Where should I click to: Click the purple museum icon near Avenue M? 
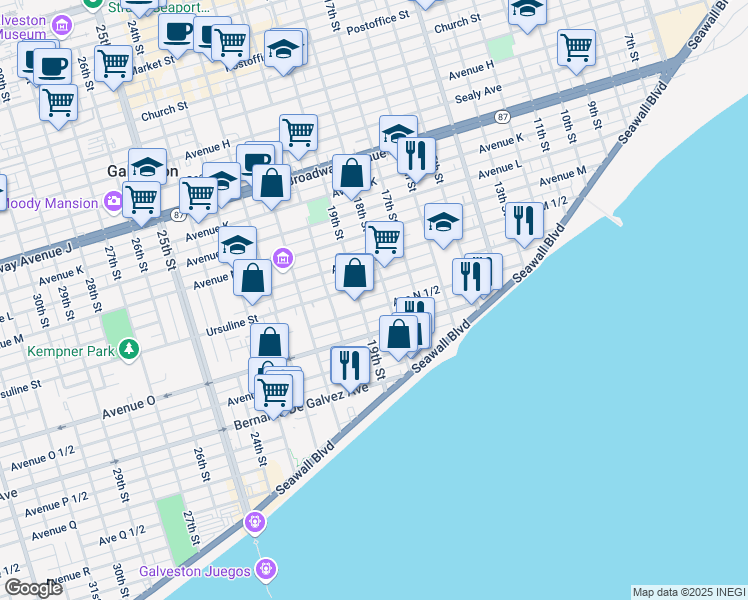coord(283,258)
